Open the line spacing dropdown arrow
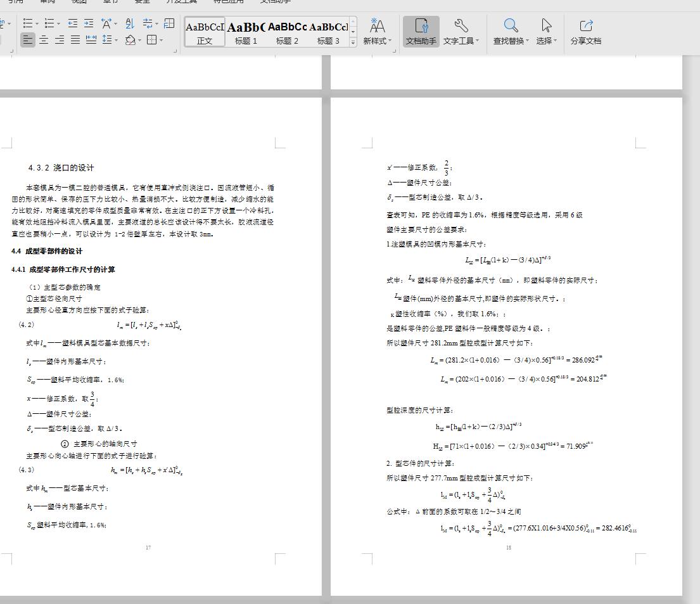Image resolution: width=700 pixels, height=604 pixels. tap(117, 40)
